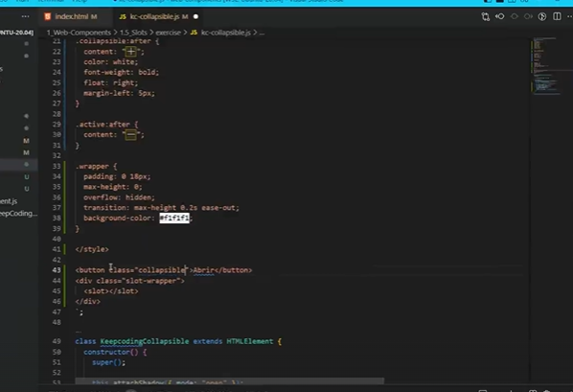
Task: Click the unsaved white dot on kc-collapsible.js tab
Action: click(x=195, y=16)
